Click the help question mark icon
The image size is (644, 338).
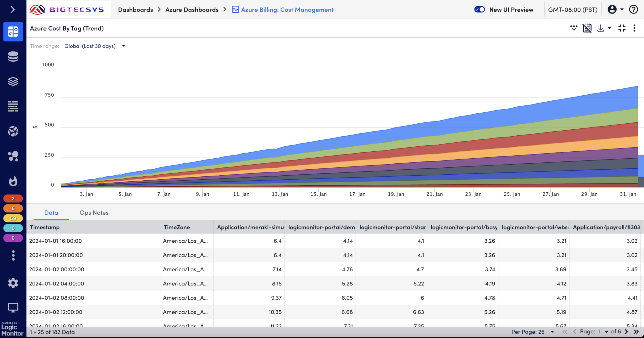pos(633,9)
